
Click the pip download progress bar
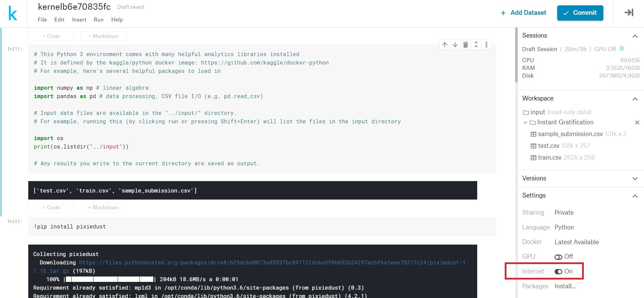pyautogui.click(x=110, y=280)
